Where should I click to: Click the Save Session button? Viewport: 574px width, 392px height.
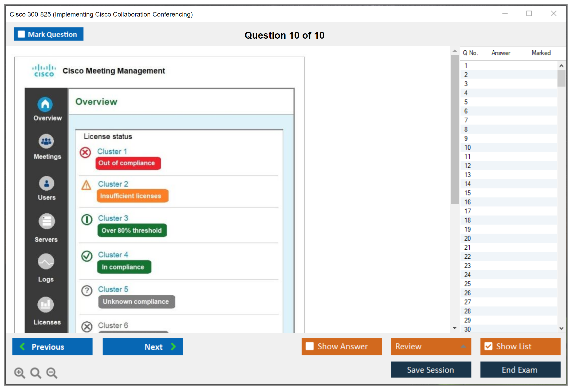[431, 370]
